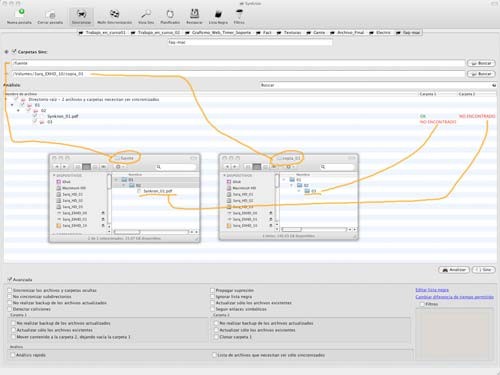Collapse folder 01 in the analysis tree
This screenshot has width=500, height=375.
click(x=12, y=105)
